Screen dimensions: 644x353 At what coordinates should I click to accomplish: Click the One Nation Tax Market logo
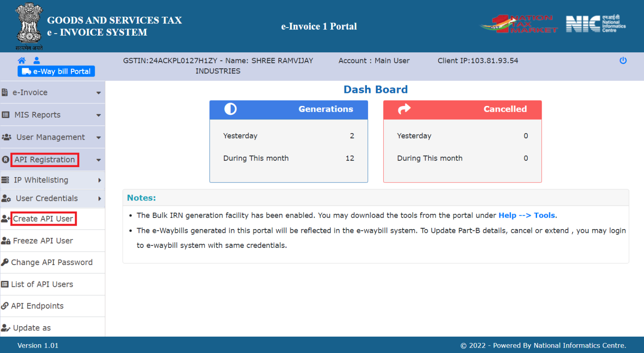[519, 24]
